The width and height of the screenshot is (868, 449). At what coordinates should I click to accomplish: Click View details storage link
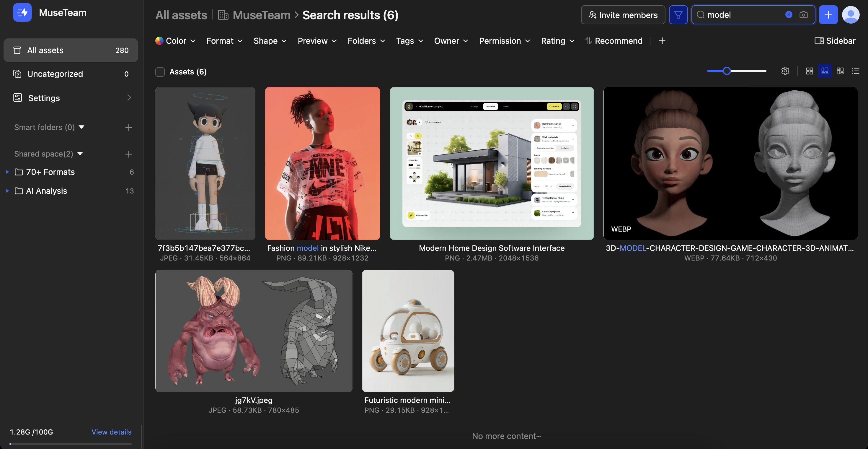pos(111,432)
